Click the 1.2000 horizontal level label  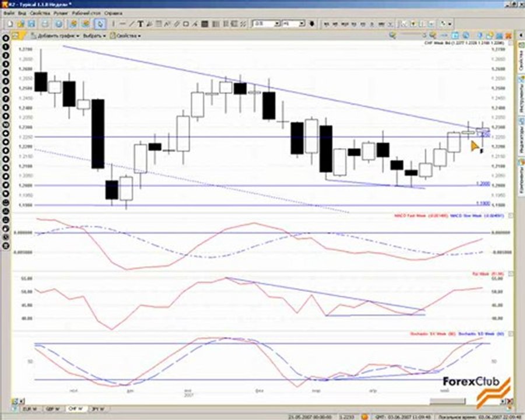[483, 184]
